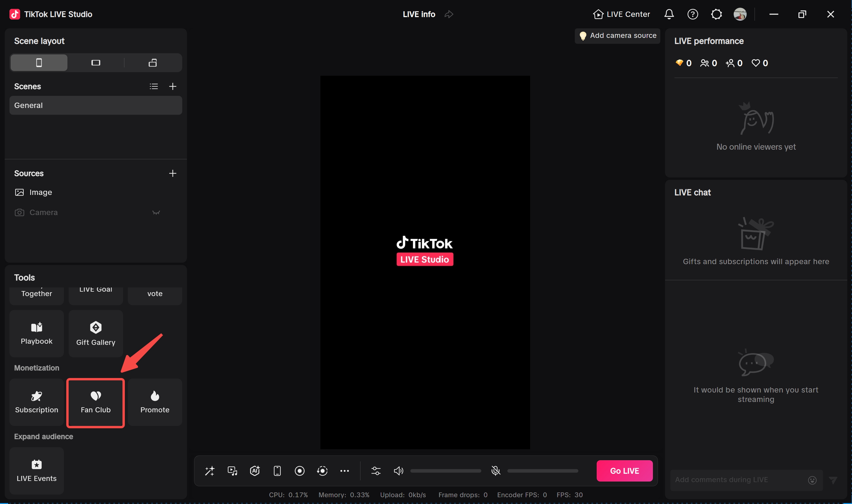Viewport: 852px width, 504px height.
Task: Start recording with the record icon
Action: 299,471
